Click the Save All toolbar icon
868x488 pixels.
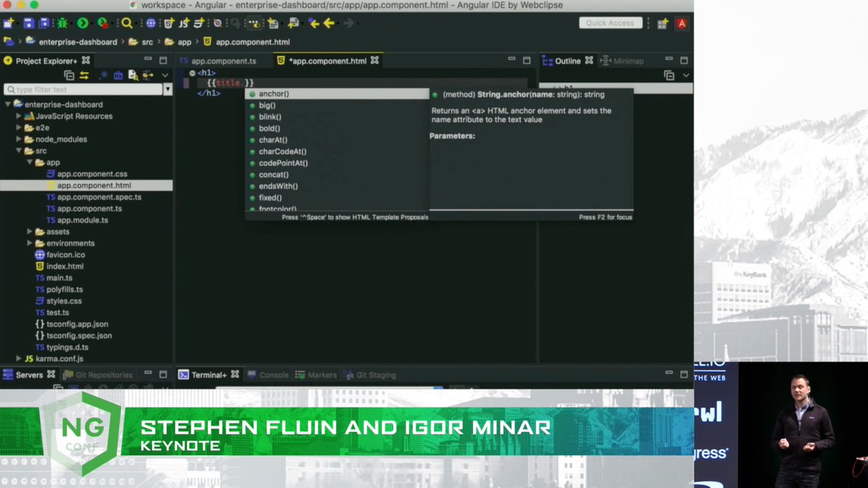pos(44,23)
